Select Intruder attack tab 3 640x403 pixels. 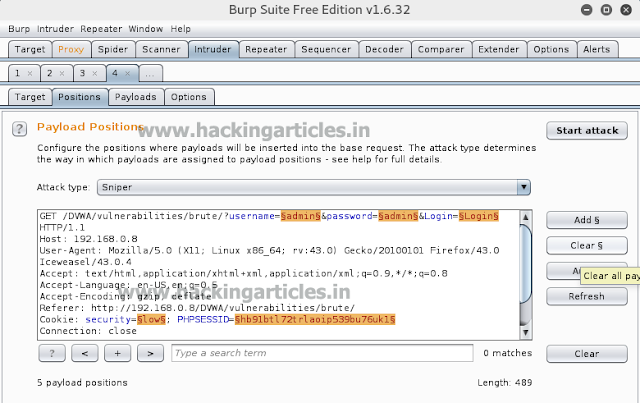[x=82, y=73]
